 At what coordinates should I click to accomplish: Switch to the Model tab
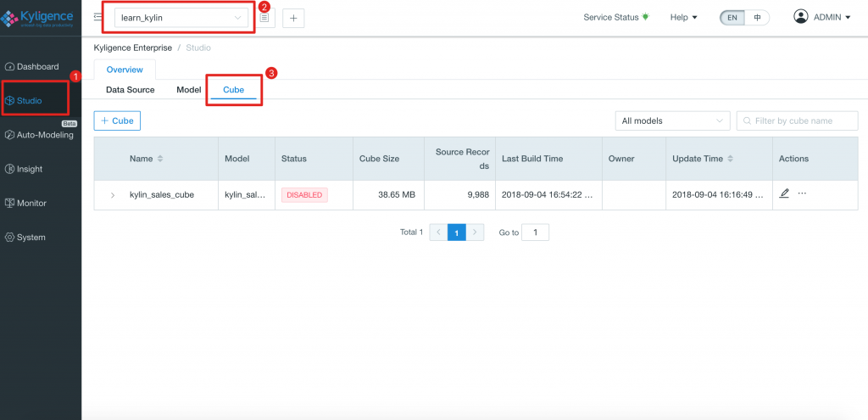point(188,89)
